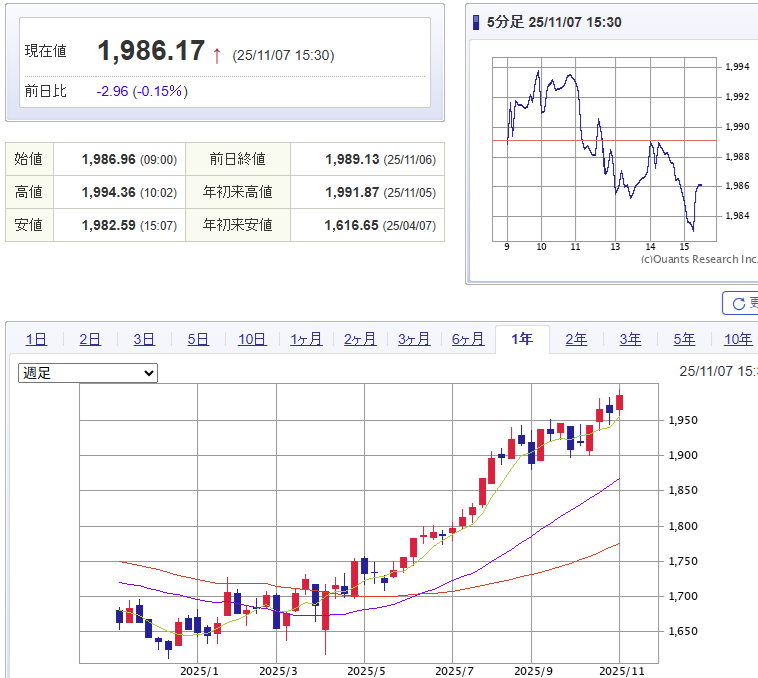Click the active 1年 tab

[522, 339]
